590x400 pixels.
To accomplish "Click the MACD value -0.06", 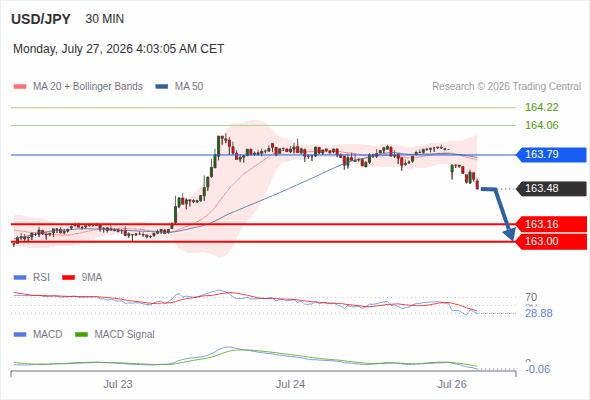I will [538, 370].
